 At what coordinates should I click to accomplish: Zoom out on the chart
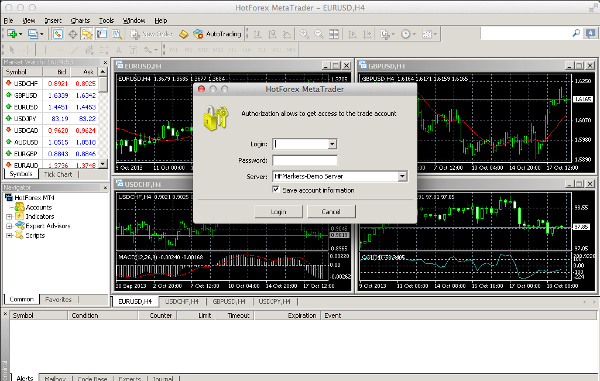point(319,34)
